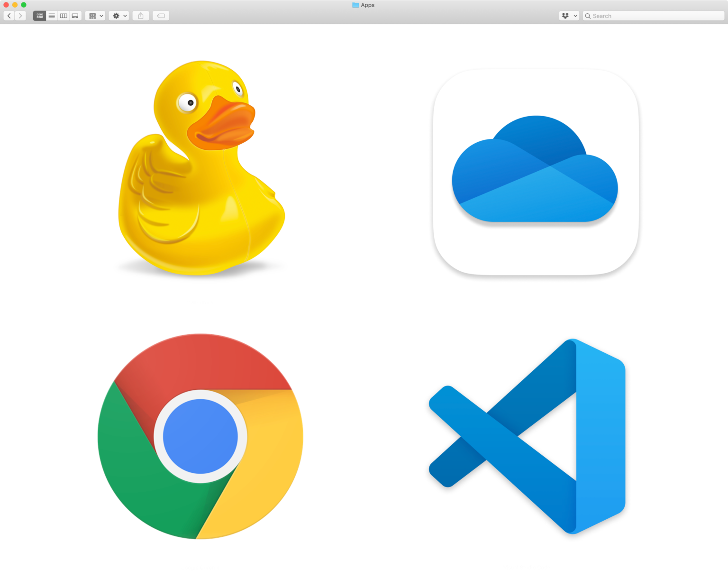Go back to the previous folder
The image size is (728, 579).
[9, 16]
